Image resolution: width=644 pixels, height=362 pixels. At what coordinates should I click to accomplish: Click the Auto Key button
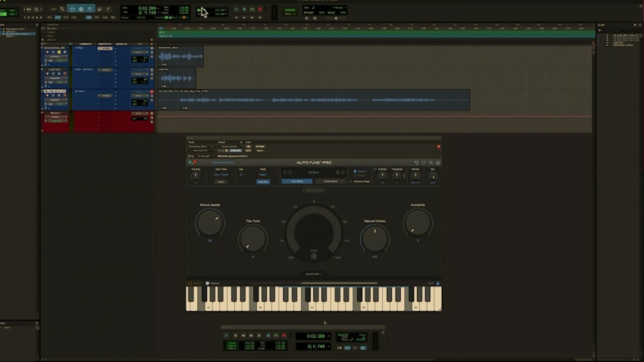point(263,182)
